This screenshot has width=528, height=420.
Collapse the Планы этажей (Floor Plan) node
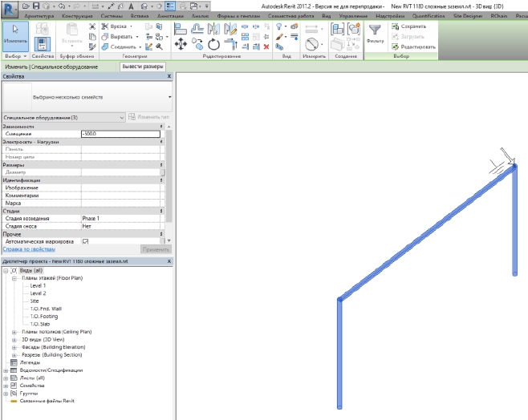click(14, 278)
